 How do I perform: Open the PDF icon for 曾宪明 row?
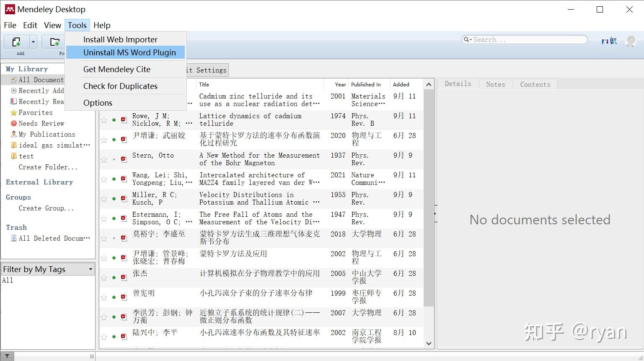tap(124, 297)
